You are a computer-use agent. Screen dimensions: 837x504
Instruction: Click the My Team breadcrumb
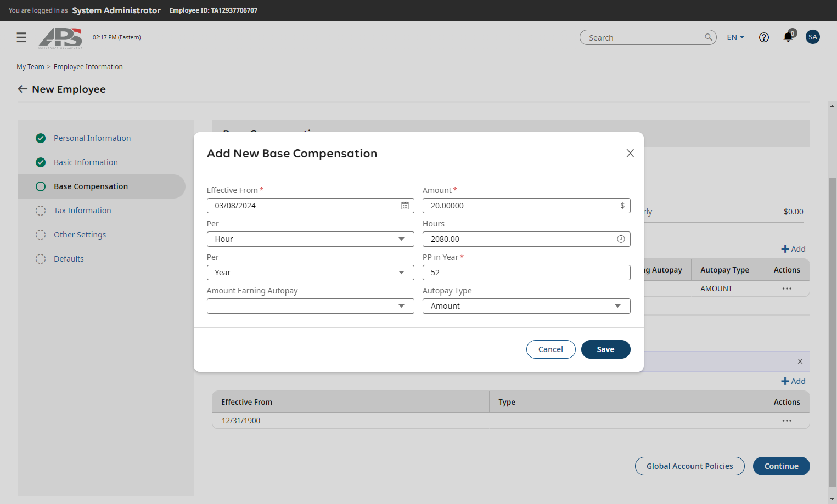[30, 67]
